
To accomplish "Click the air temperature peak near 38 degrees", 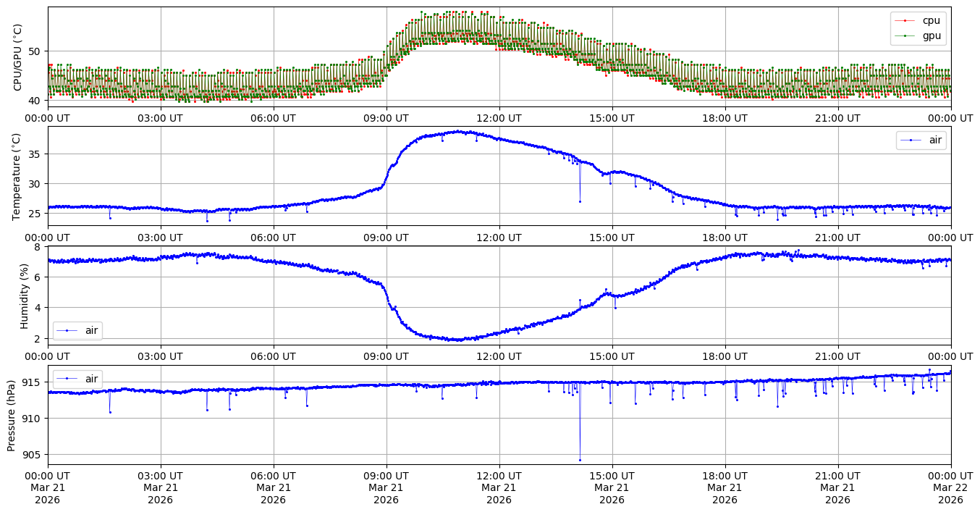I will [x=456, y=132].
